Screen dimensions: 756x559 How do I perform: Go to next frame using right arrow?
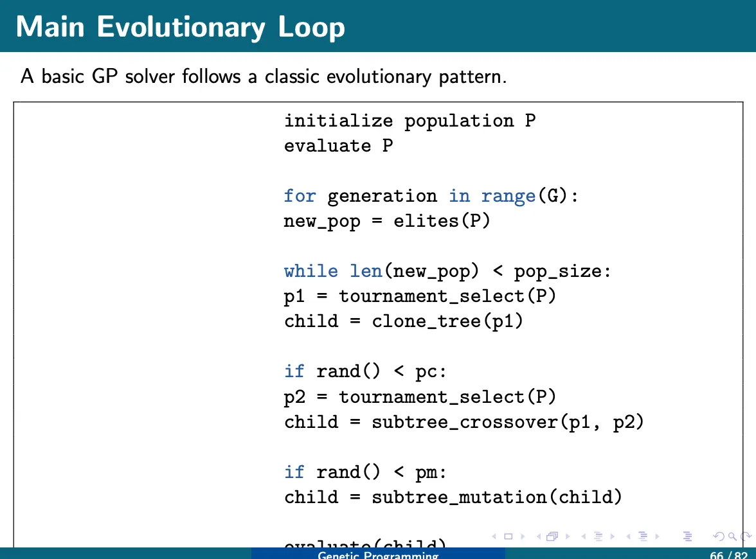point(566,537)
